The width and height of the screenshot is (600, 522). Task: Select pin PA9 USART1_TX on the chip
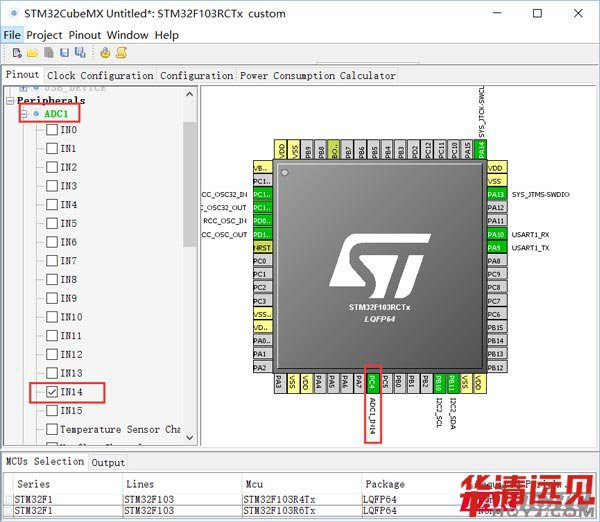pos(497,248)
